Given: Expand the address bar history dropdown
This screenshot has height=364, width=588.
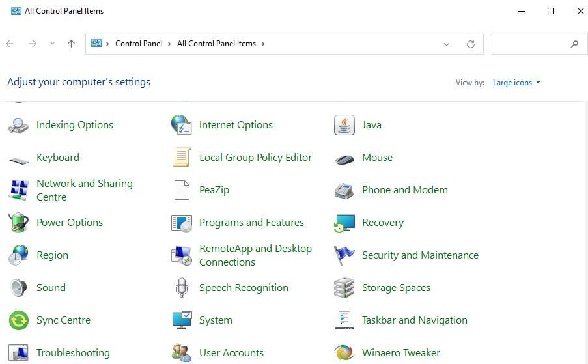Looking at the screenshot, I should 446,44.
